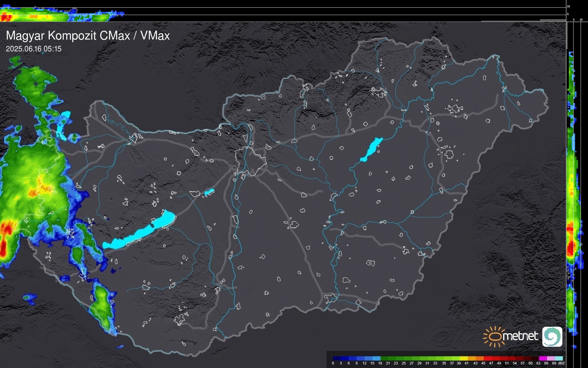Click the 2025.06.16 05:15 timestamp

(34, 49)
